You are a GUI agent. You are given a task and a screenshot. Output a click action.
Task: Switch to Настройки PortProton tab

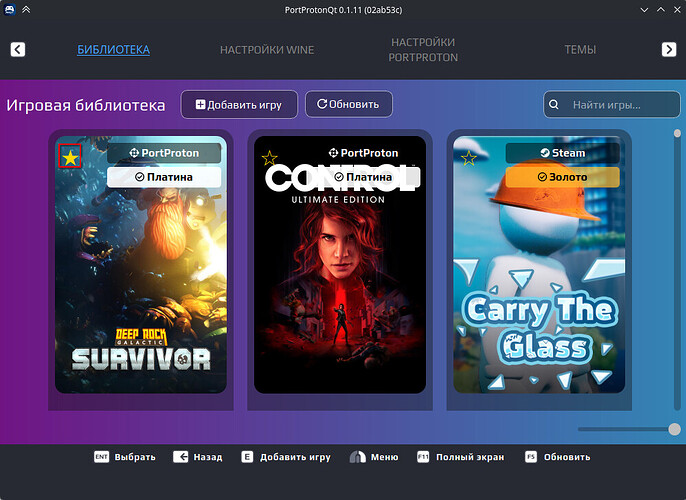[x=423, y=50]
